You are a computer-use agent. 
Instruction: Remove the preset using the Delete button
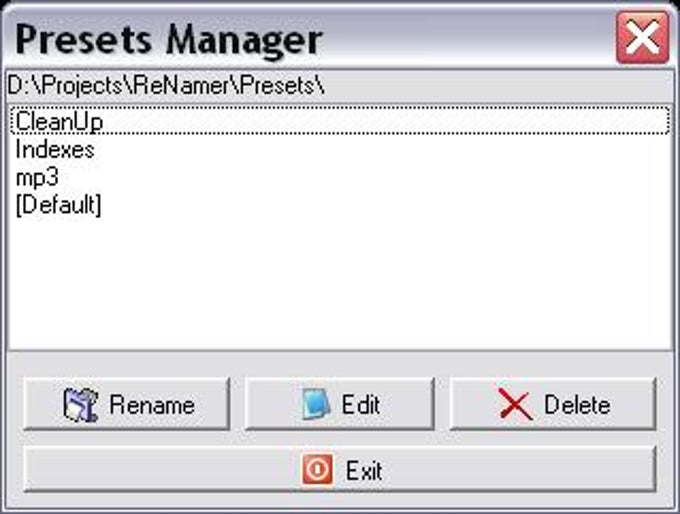(x=553, y=404)
